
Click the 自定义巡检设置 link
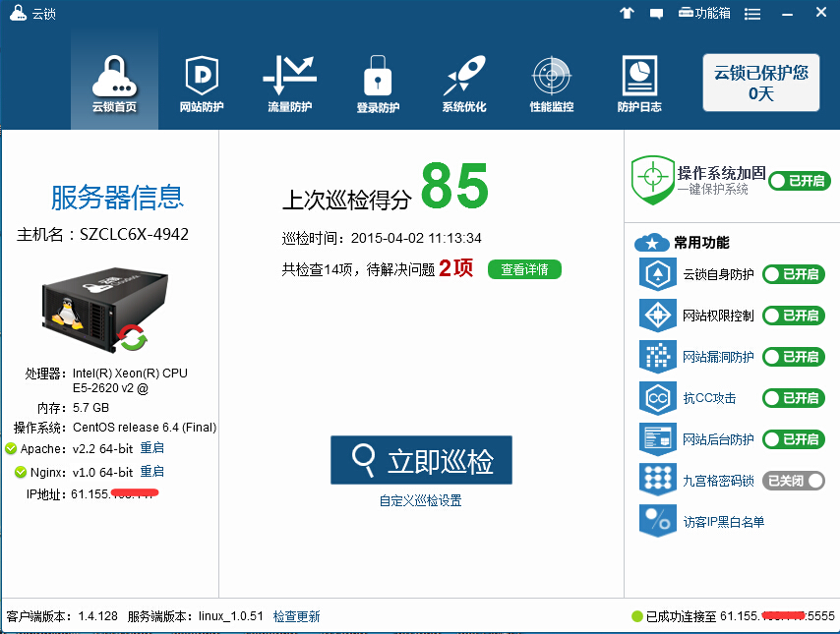click(x=420, y=500)
